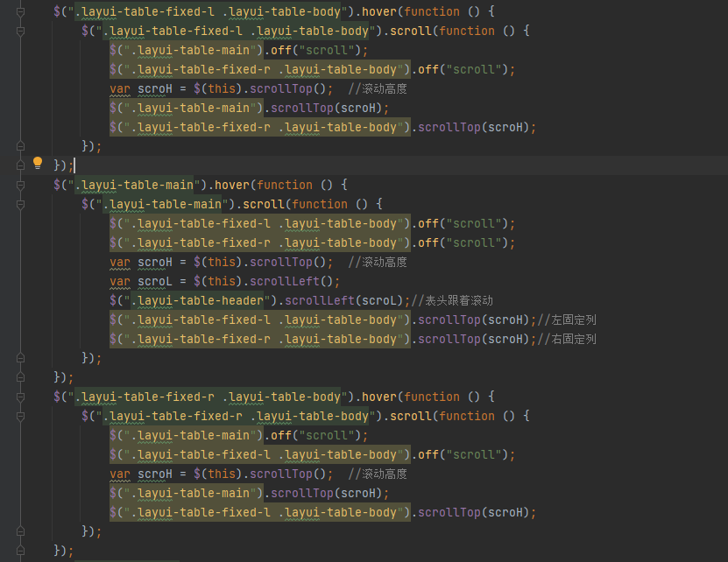Click 'scroll' method in .layui-table-main scroll line

point(263,205)
